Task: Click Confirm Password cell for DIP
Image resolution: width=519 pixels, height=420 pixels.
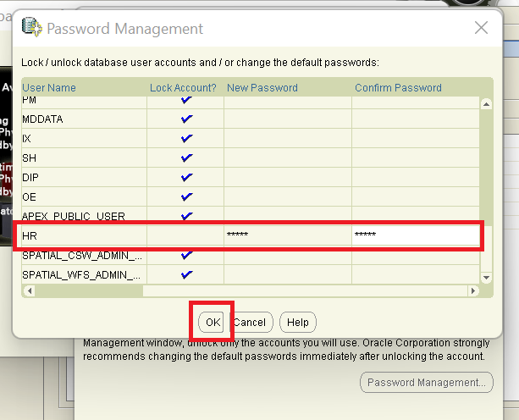Action: tap(416, 178)
